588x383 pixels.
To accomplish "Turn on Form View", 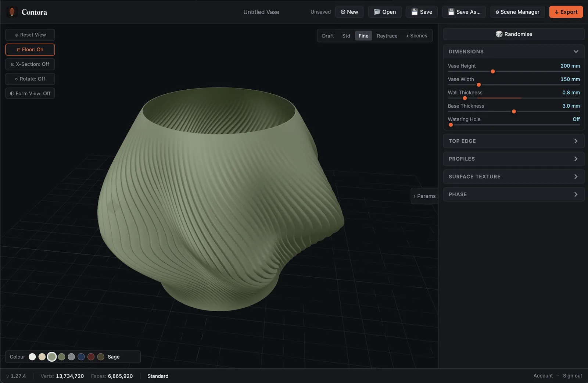I will [30, 93].
